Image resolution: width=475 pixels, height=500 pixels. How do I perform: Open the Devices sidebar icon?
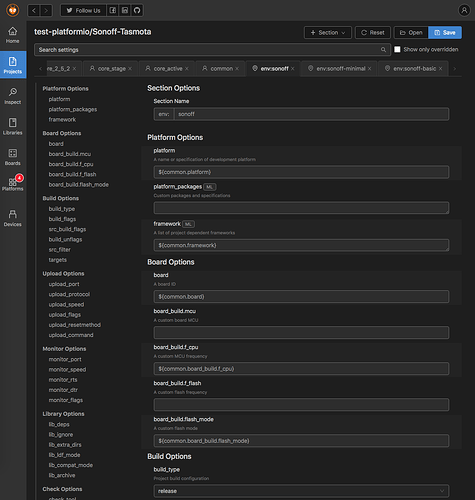13,218
